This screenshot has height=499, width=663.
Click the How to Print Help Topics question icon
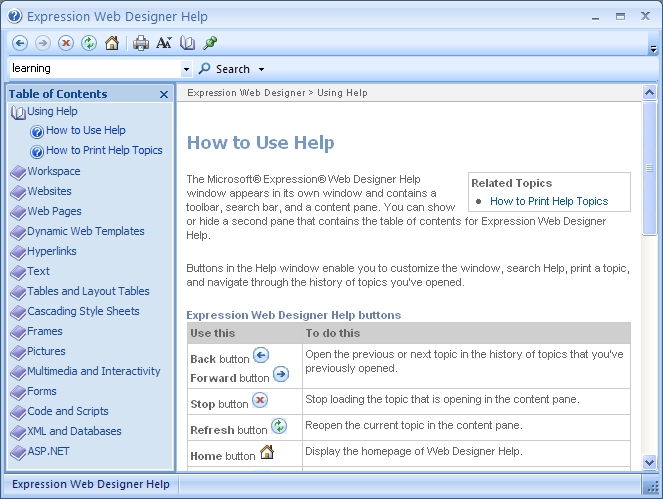(37, 151)
